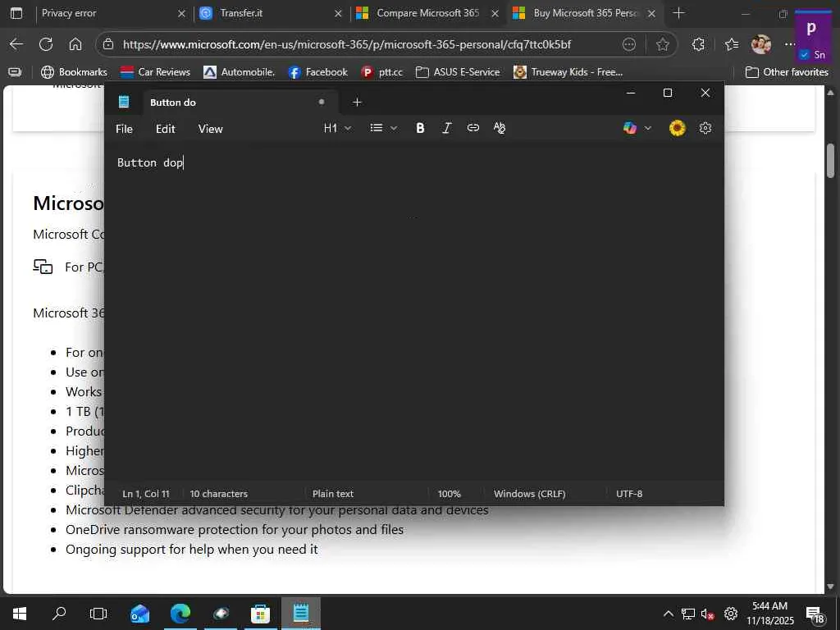Clear formatting in Notepad toolbar
840x630 pixels.
[x=500, y=128]
